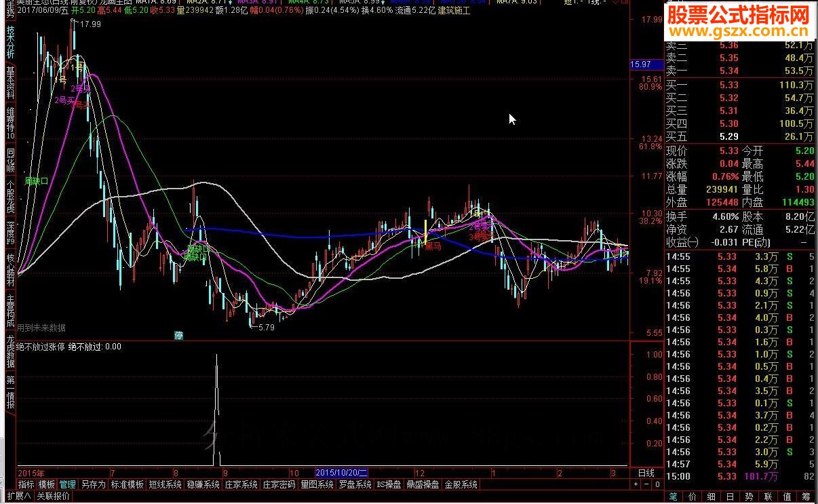Open the 第一情报 side tab
Screen dimensions: 818x504
(10, 392)
